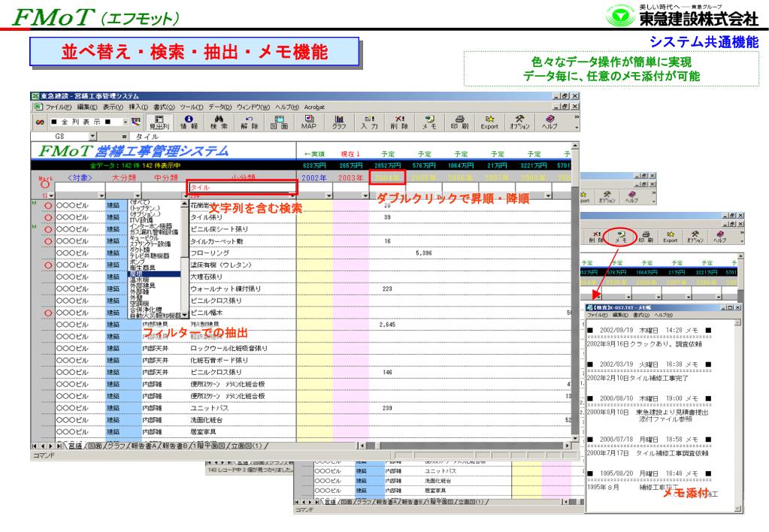Click ヘルプ icon in top-right background window
The height and width of the screenshot is (532, 769).
(x=630, y=197)
